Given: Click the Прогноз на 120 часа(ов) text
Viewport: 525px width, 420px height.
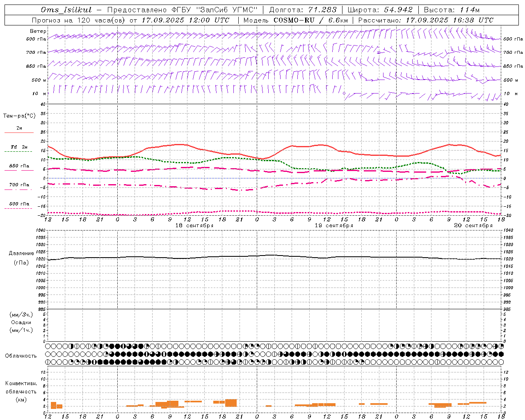Looking at the screenshot, I should [79, 20].
